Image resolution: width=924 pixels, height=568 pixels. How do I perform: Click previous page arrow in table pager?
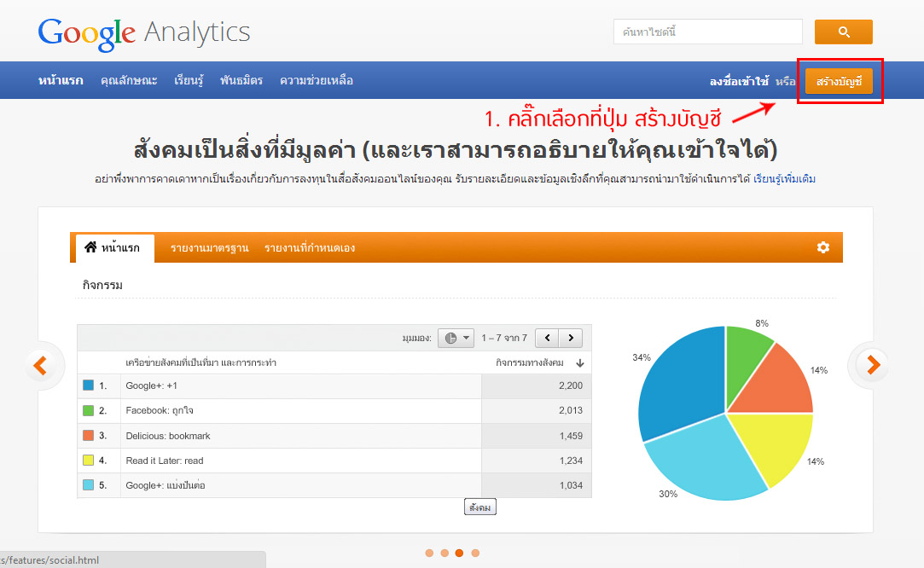(x=548, y=338)
